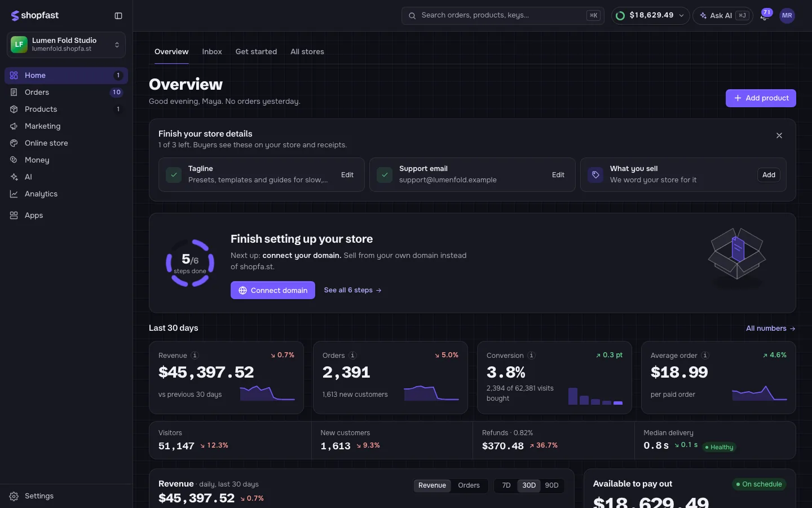This screenshot has width=812, height=508.
Task: Click the Support email checkmark icon
Action: [385, 175]
